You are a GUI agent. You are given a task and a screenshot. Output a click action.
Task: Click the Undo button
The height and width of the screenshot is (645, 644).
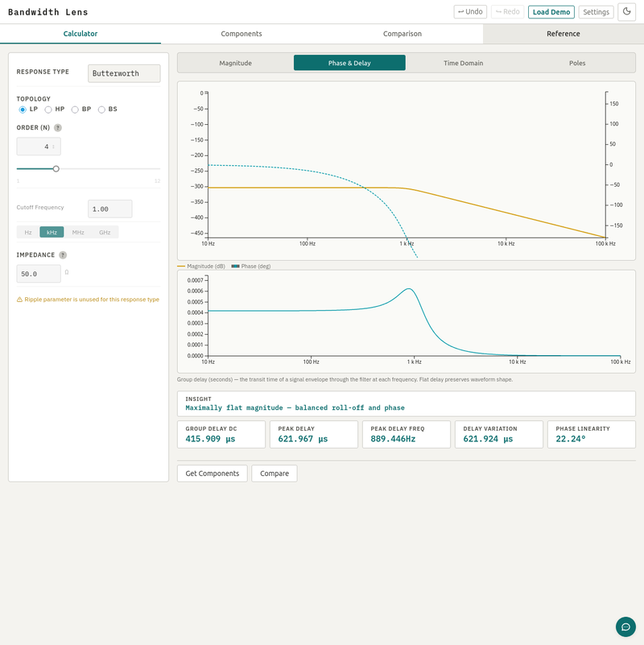point(470,11)
